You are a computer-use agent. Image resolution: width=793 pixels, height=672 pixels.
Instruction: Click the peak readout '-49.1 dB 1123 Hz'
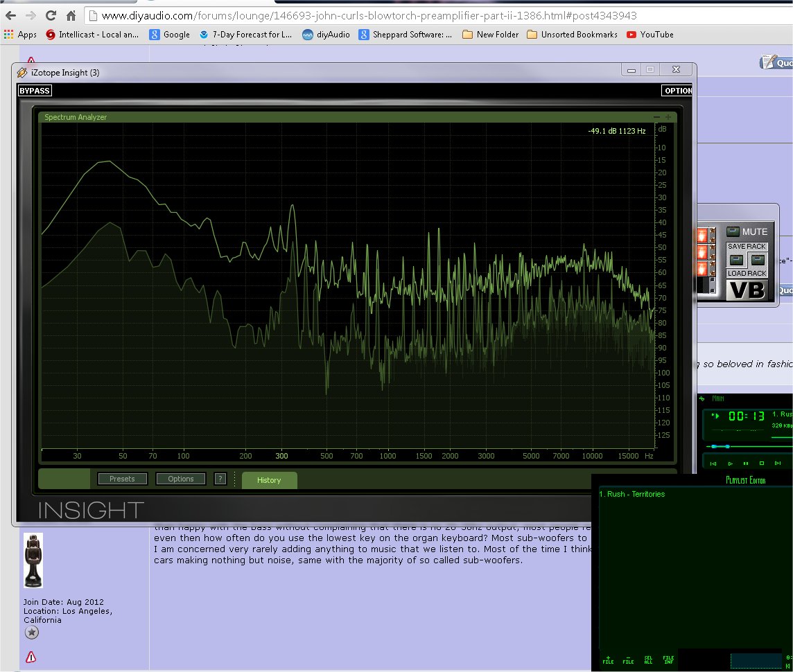pyautogui.click(x=616, y=131)
